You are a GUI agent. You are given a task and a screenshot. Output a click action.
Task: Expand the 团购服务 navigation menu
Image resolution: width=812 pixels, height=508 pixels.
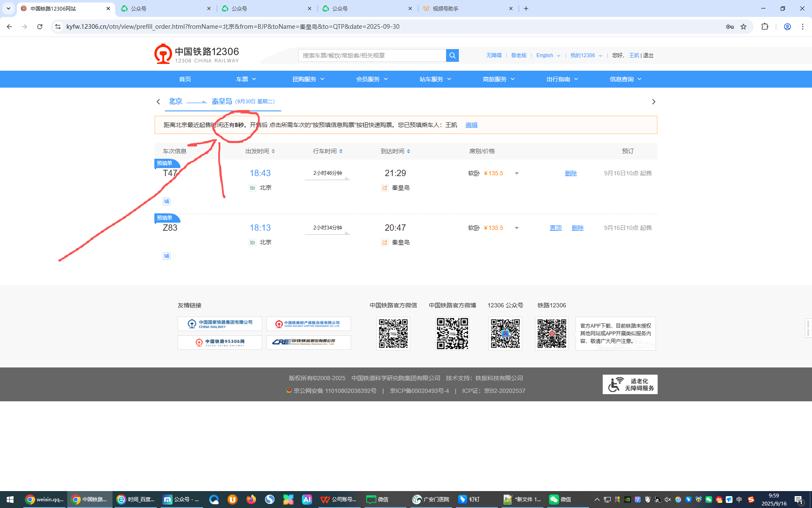point(309,79)
